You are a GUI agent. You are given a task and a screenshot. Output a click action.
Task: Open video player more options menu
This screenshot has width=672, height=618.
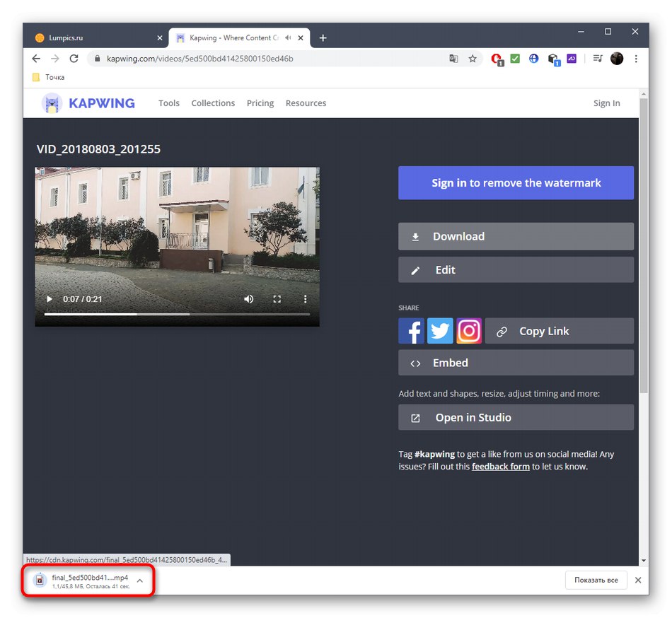(305, 299)
